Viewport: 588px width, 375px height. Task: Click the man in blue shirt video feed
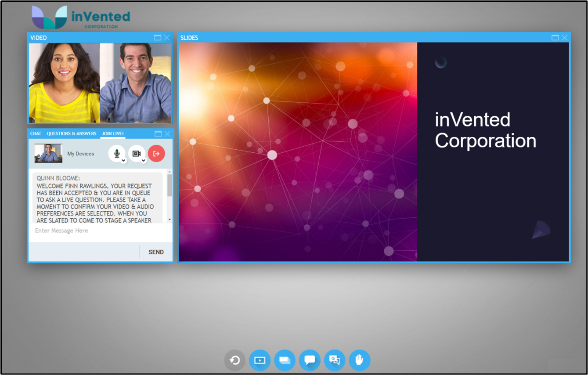pos(136,83)
